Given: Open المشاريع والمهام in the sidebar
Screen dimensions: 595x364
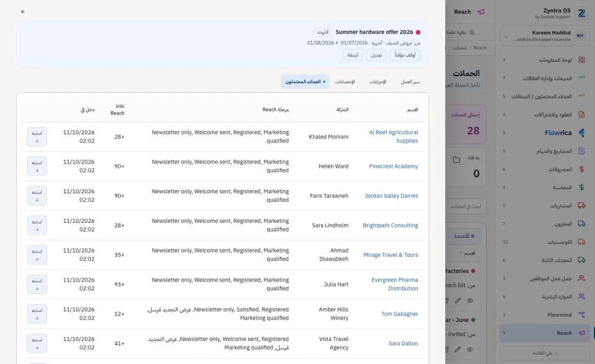Looking at the screenshot, I should pyautogui.click(x=545, y=151).
